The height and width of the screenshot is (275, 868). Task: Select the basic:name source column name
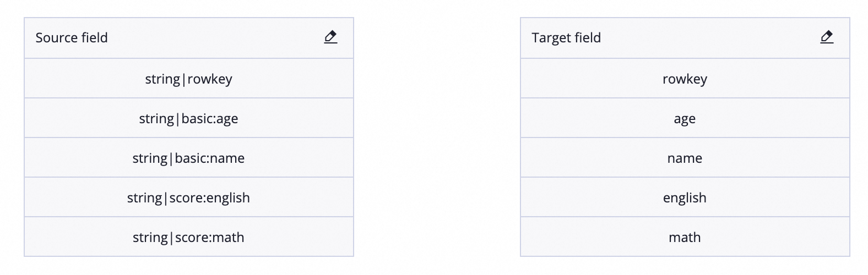pos(210,158)
